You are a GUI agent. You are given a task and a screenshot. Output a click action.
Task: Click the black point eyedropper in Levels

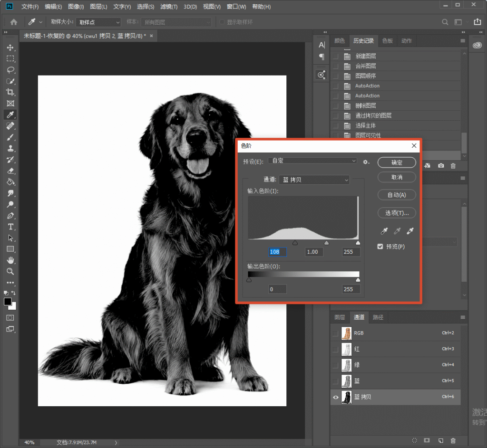point(384,231)
